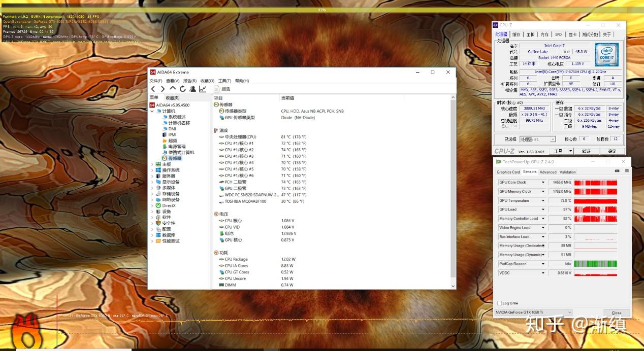Viewport: 644px width, 351px height.
Task: Expand the 显示设备 tree node arrow
Action: pos(152,182)
